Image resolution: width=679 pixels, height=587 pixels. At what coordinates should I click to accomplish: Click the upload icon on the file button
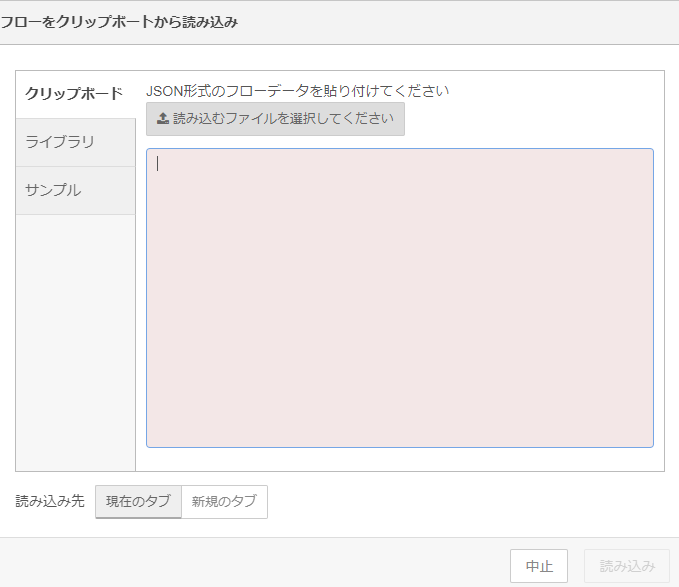click(162, 119)
